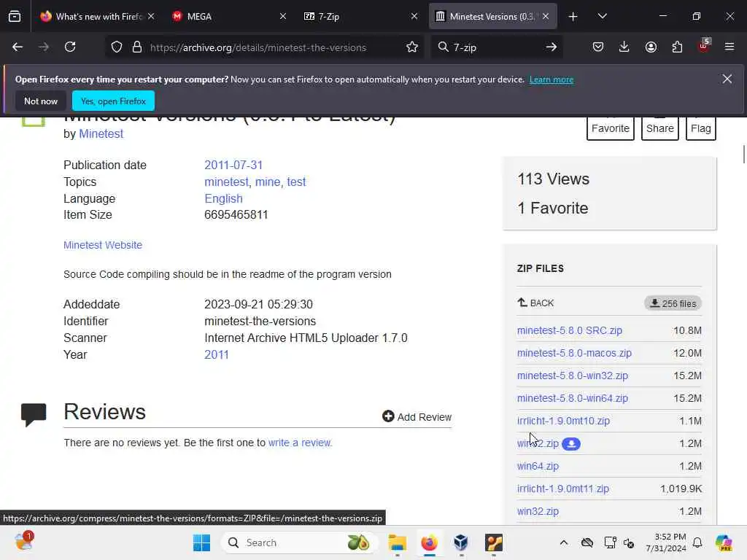
Task: Click Yes, open Firefox button
Action: 113,101
